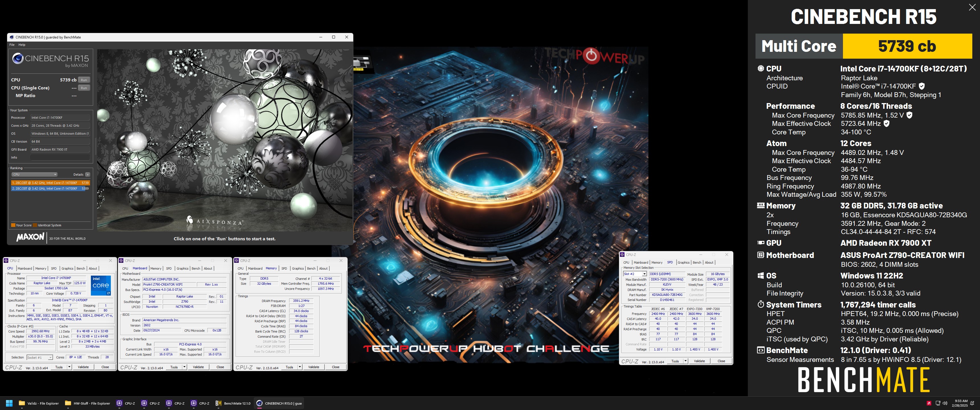
Task: Open Tools dropdown arrow in CPU-Z Mainboard window
Action: [185, 367]
